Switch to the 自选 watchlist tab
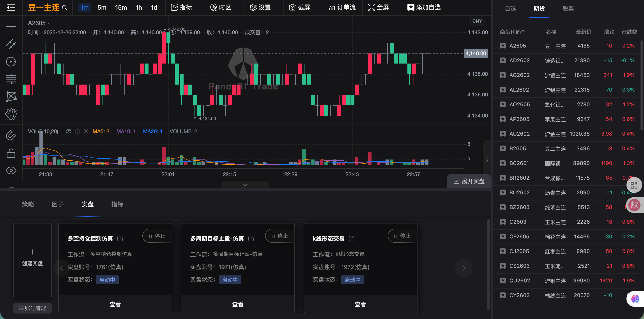Viewport: 644px width, 319px height. click(511, 9)
